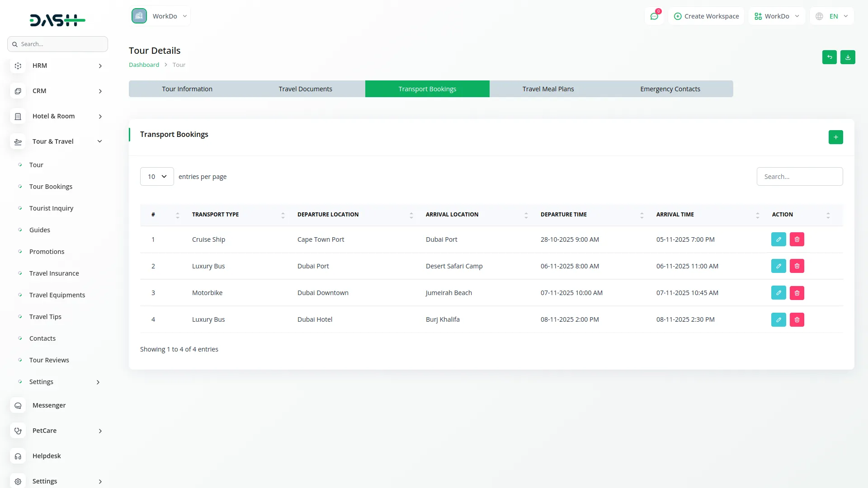This screenshot has height=488, width=868.
Task: Switch to Emergency Contacts tab
Action: [x=670, y=89]
